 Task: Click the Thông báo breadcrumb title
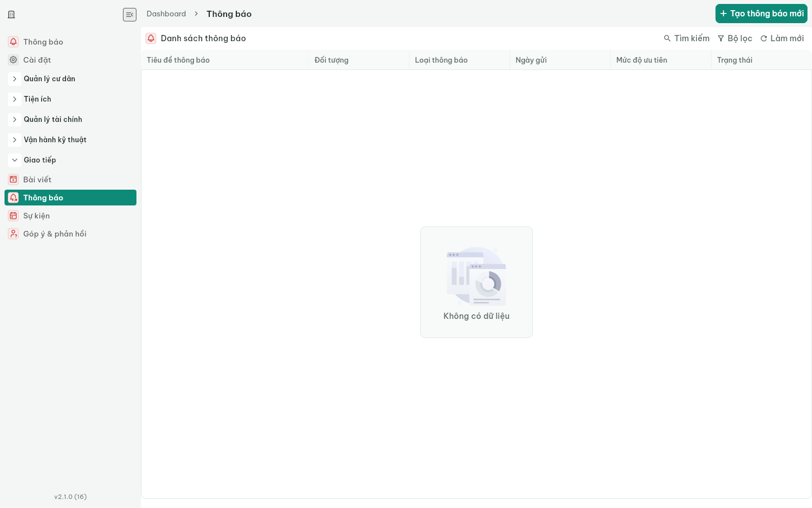click(229, 14)
